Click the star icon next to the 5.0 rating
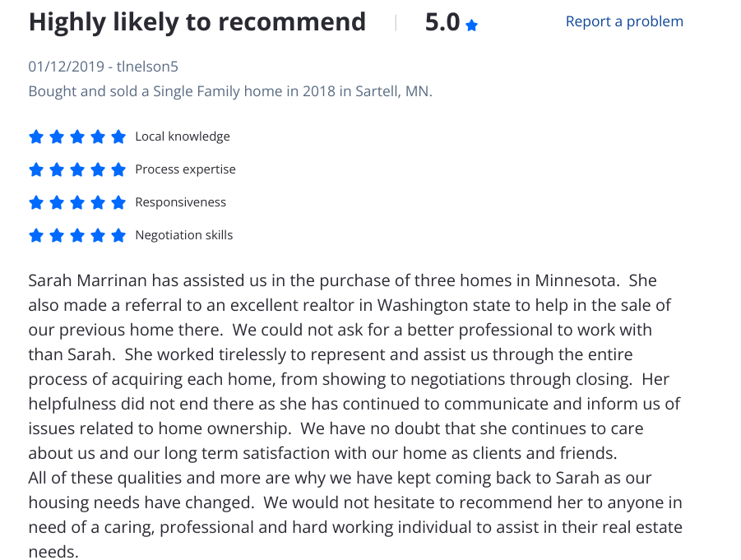The height and width of the screenshot is (560, 741). [x=471, y=22]
